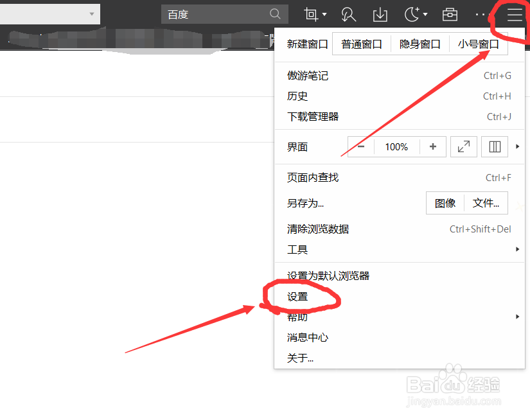Open the screenshot capture tool

310,14
